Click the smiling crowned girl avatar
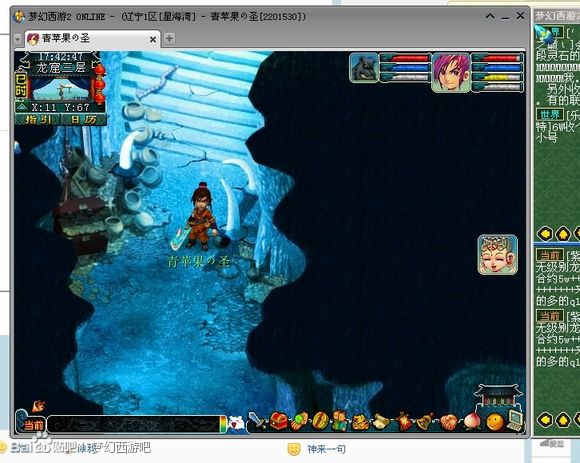The width and height of the screenshot is (580, 463). pyautogui.click(x=497, y=255)
